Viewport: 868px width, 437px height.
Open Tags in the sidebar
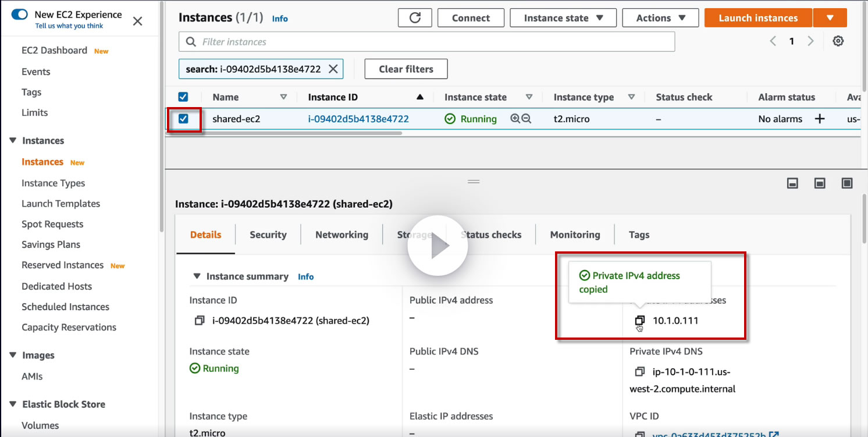[x=31, y=92]
